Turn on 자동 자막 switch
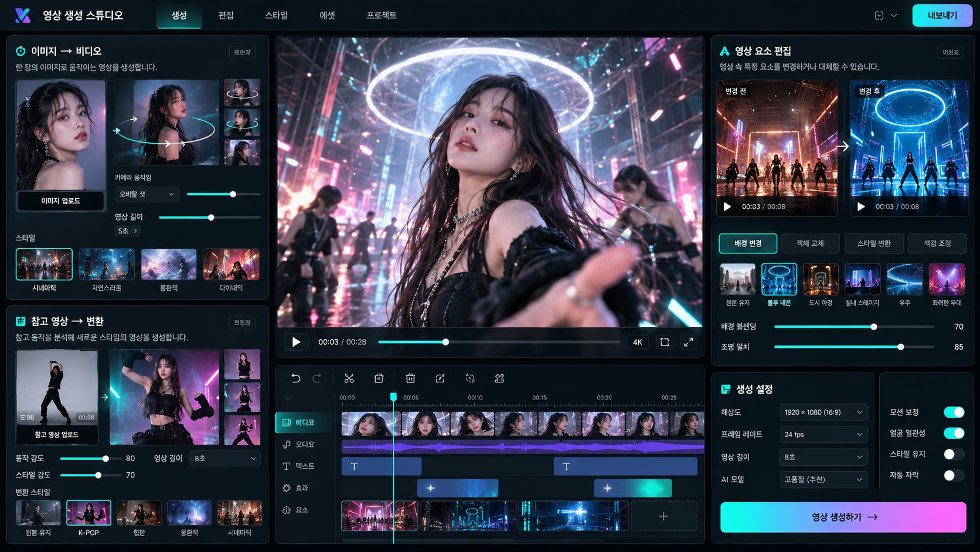980x552 pixels. tap(954, 476)
